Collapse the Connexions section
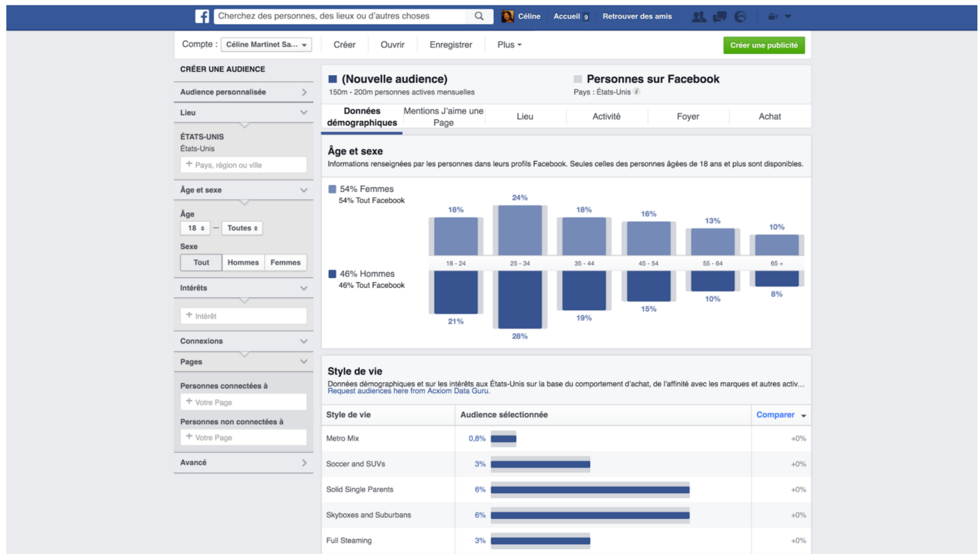Image resolution: width=980 pixels, height=556 pixels. click(244, 341)
